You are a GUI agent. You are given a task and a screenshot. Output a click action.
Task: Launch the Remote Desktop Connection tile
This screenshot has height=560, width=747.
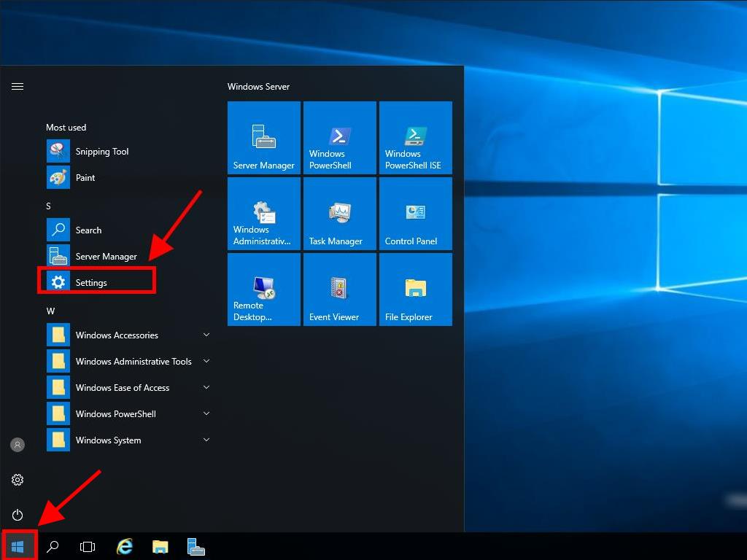pos(264,289)
